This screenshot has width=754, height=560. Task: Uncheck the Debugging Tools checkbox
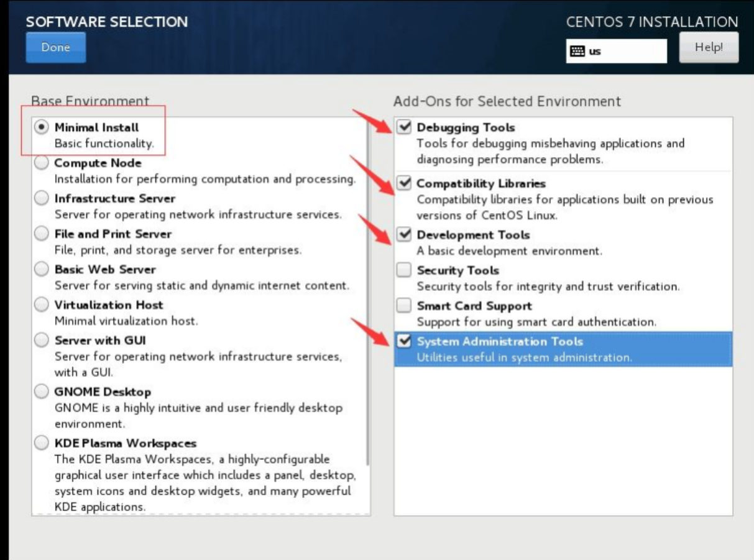click(404, 127)
